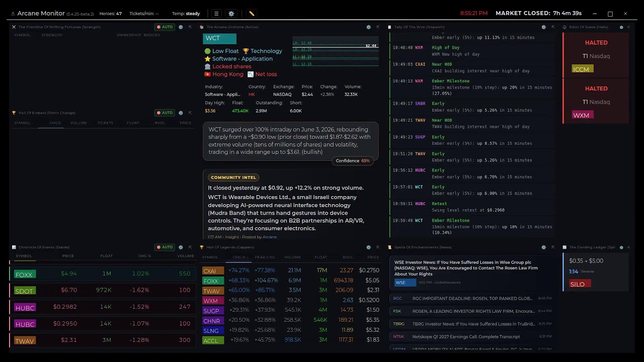Pop out the Hall Of Legends panel

click(378, 247)
